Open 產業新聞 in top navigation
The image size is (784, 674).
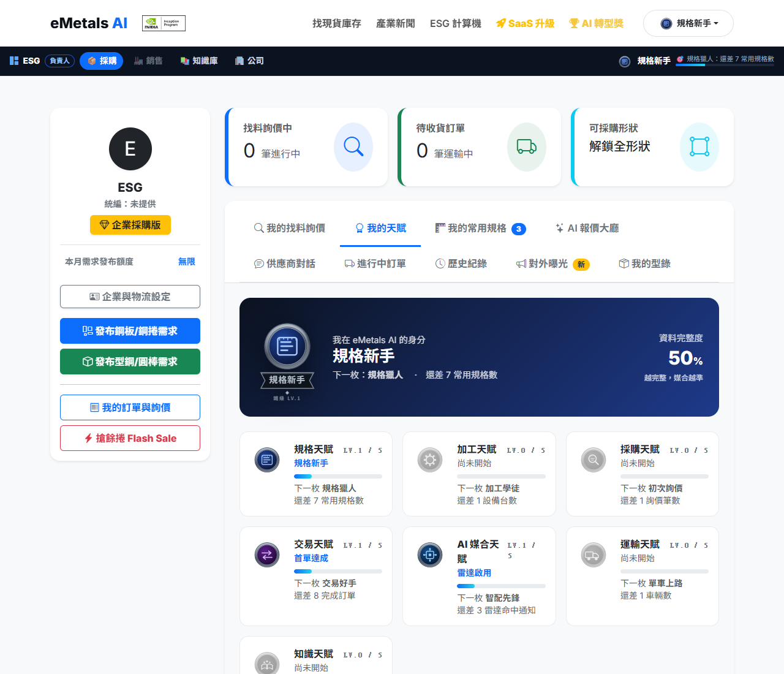pos(396,23)
